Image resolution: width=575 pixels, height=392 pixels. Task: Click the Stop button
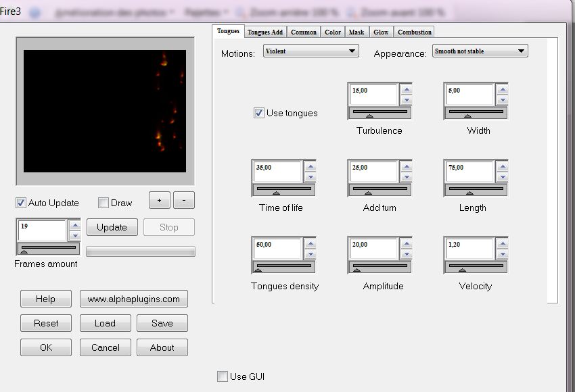pos(169,227)
